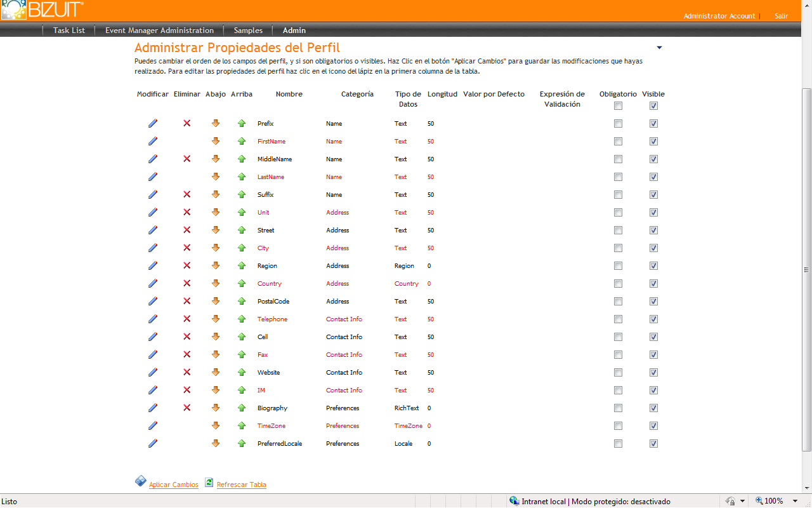The image size is (812, 508).
Task: Click the pencil edit icon for Prefix
Action: point(153,124)
